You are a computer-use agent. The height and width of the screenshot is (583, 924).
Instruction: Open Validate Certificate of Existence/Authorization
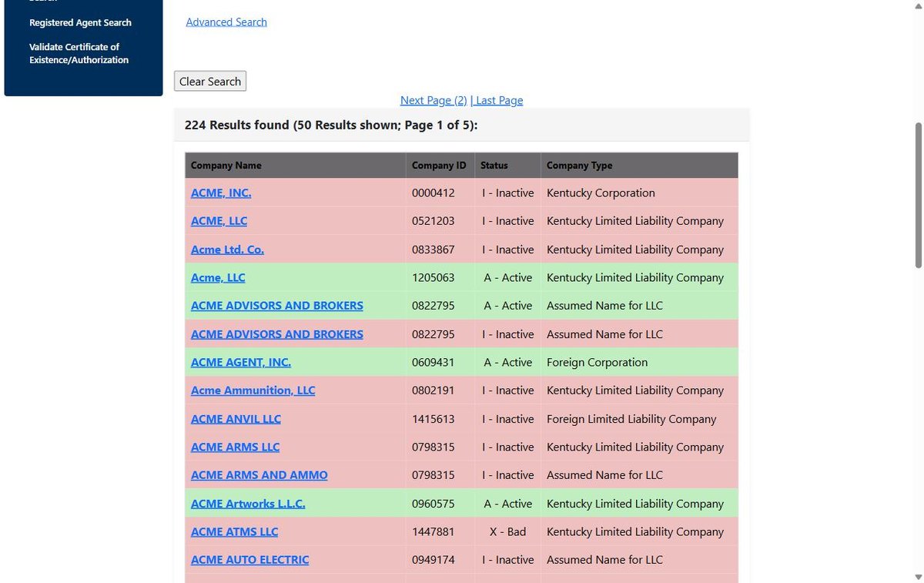coord(79,53)
